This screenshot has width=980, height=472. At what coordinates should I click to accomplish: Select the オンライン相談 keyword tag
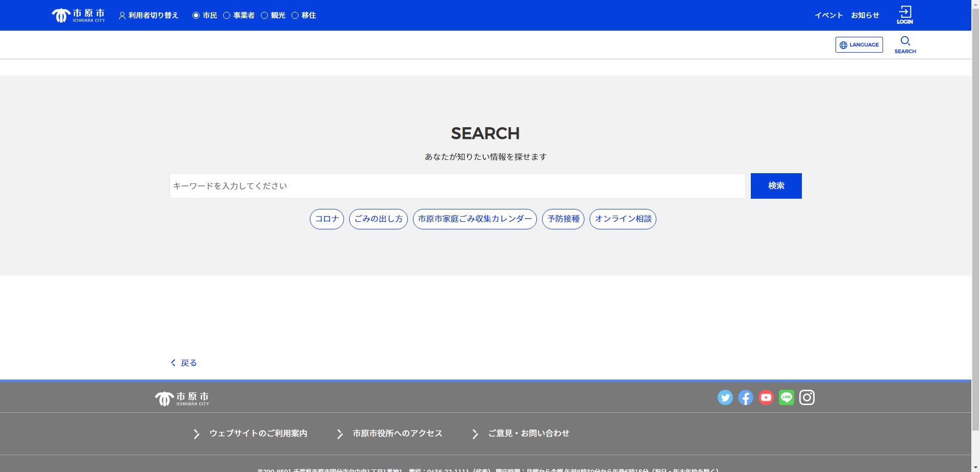click(x=623, y=219)
